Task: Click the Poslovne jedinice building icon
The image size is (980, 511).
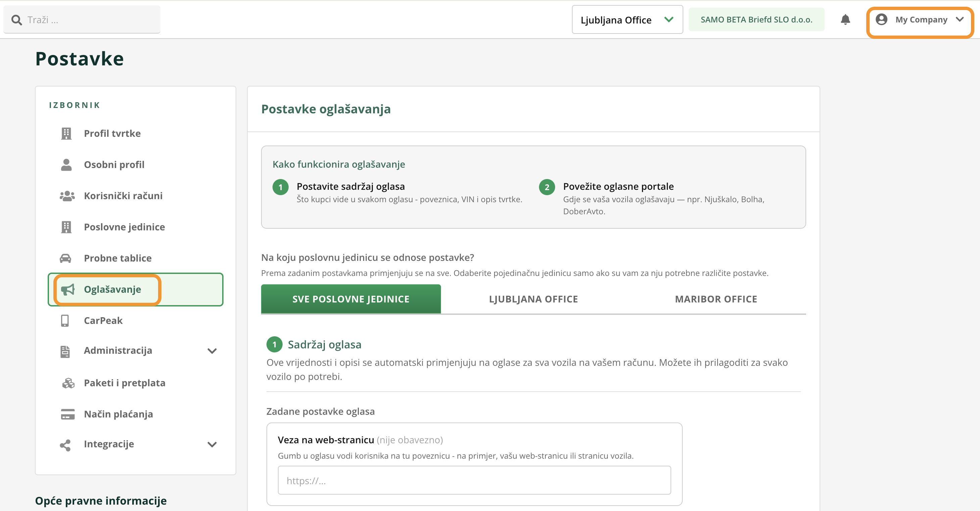Action: pos(66,227)
